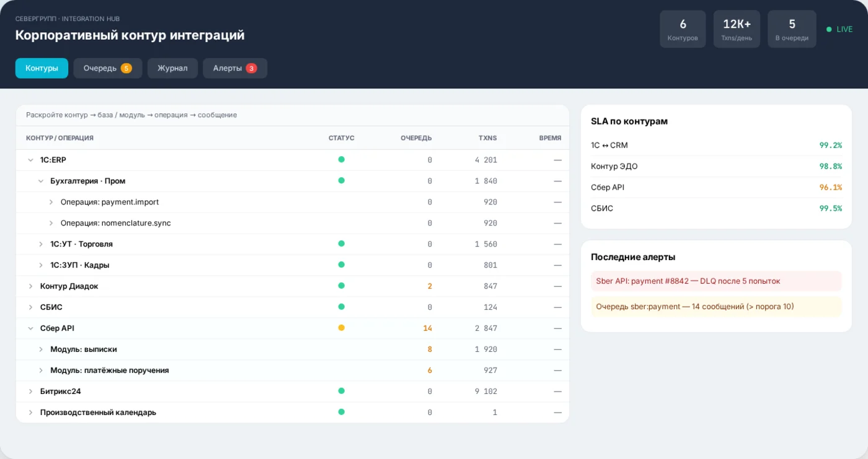
Task: Select the Контур ЭДО SLA entry
Action: (716, 166)
